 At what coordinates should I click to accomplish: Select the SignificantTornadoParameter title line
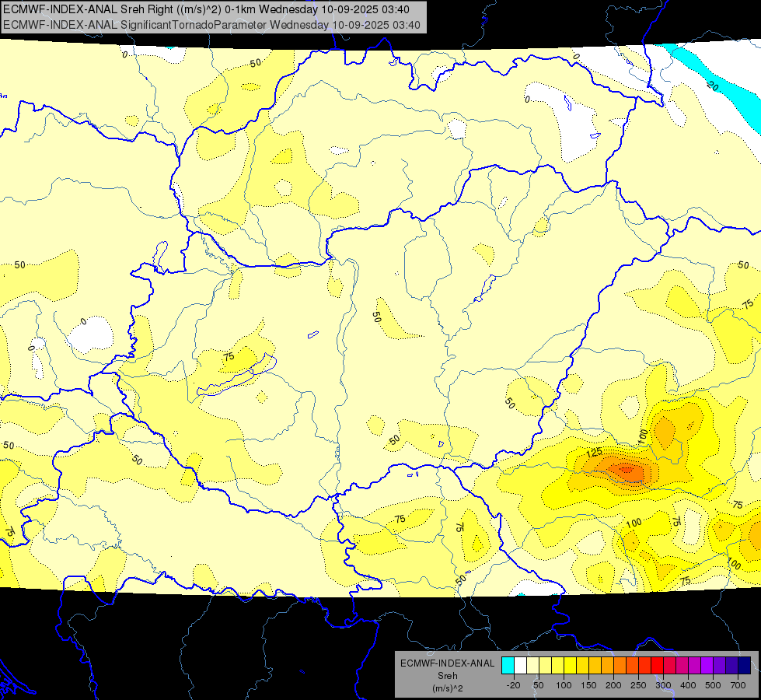click(x=211, y=25)
